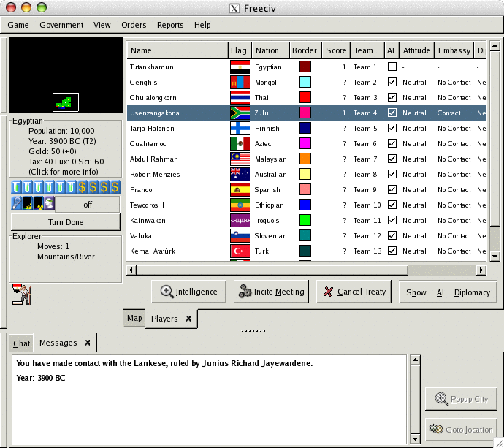Viewport: 504px width, 448px height.
Task: Toggle AI checkbox for Tarja Halonen
Action: point(392,128)
